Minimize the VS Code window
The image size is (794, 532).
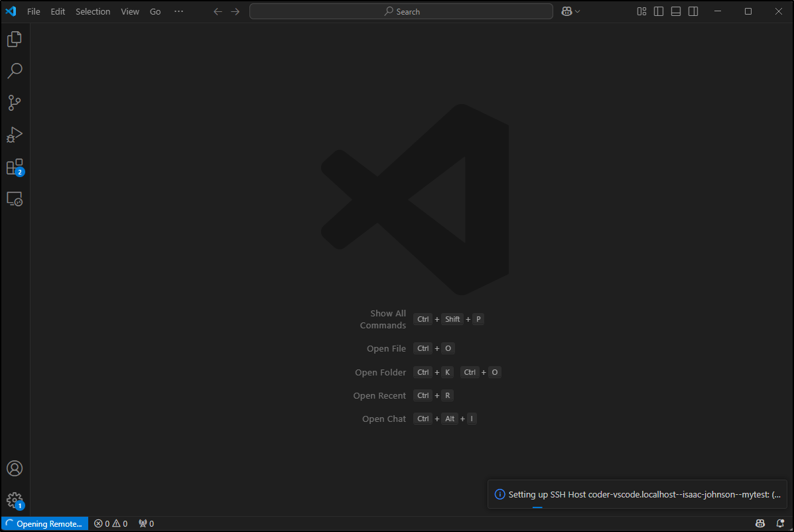[x=718, y=11]
